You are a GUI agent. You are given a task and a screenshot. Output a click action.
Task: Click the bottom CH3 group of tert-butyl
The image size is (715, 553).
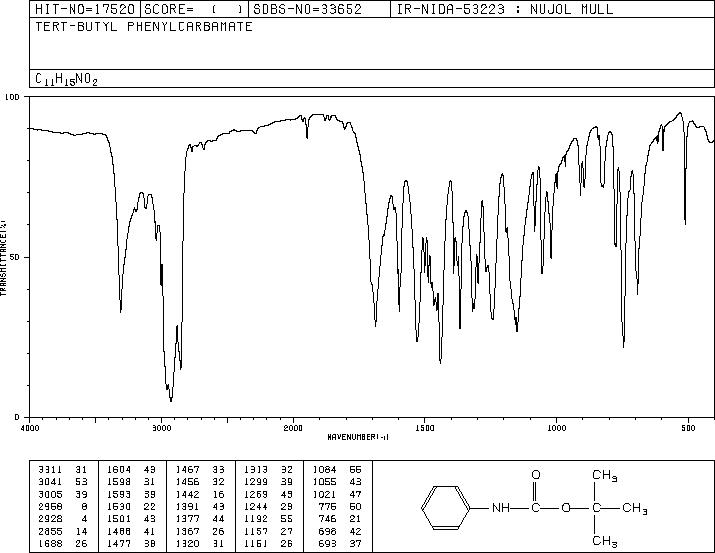point(605,541)
